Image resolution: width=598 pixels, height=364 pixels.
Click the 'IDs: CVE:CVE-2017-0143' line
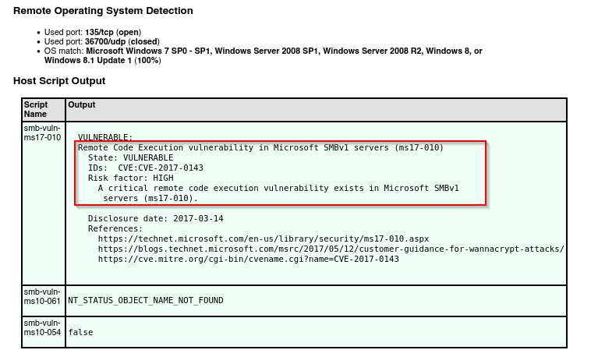pos(145,168)
